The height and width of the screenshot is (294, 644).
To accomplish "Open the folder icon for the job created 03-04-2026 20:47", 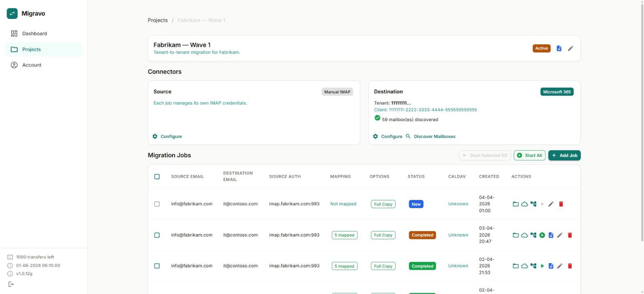I will coord(515,235).
